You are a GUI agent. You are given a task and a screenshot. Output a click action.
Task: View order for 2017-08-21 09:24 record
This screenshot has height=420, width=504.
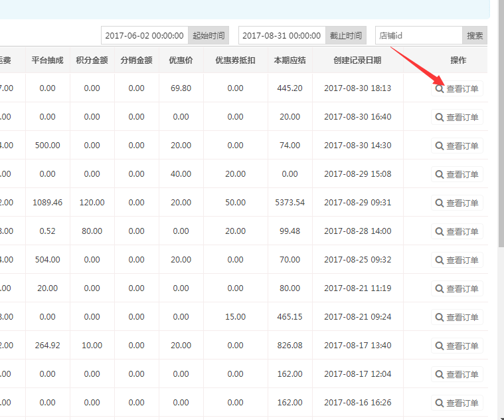pos(457,317)
